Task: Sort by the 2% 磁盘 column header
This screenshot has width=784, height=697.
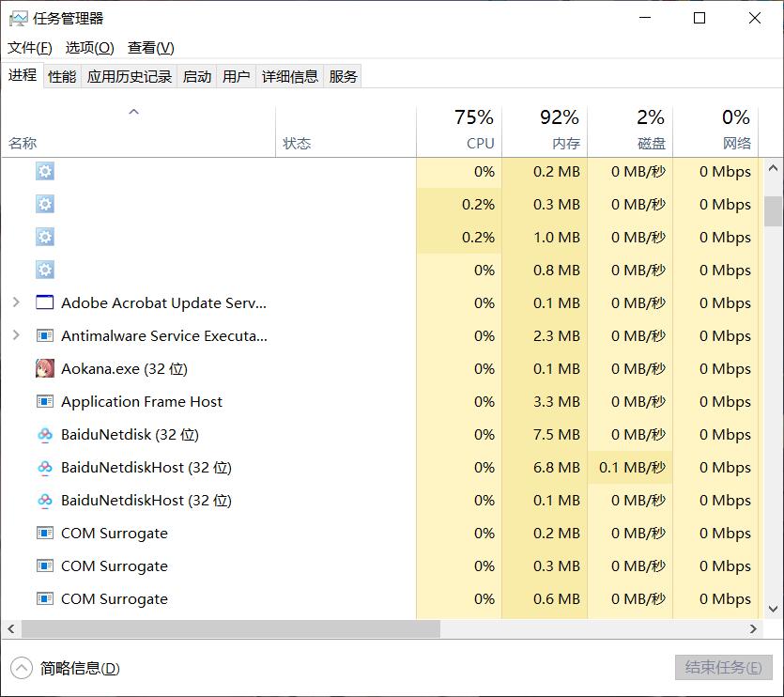Action: (x=630, y=132)
